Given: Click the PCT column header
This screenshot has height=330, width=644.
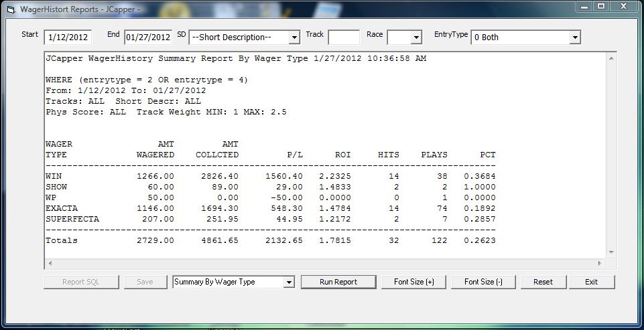Looking at the screenshot, I should point(488,155).
